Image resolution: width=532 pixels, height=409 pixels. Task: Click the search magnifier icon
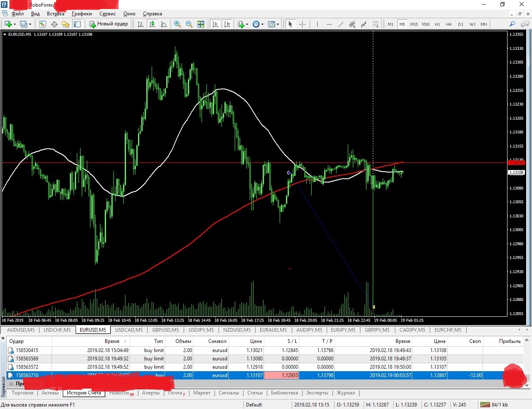pyautogui.click(x=512, y=24)
